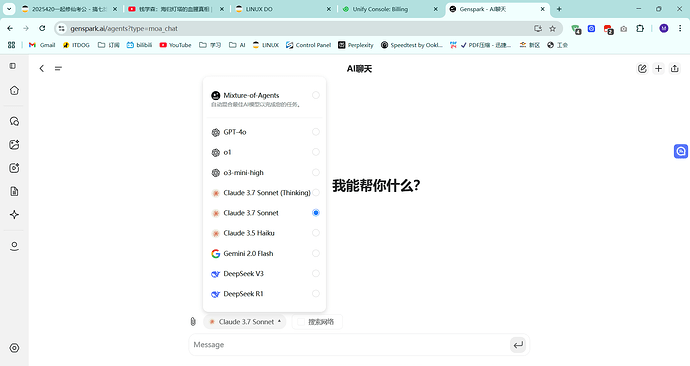Click the paperclip attachment icon
This screenshot has width=690, height=366.
193,322
